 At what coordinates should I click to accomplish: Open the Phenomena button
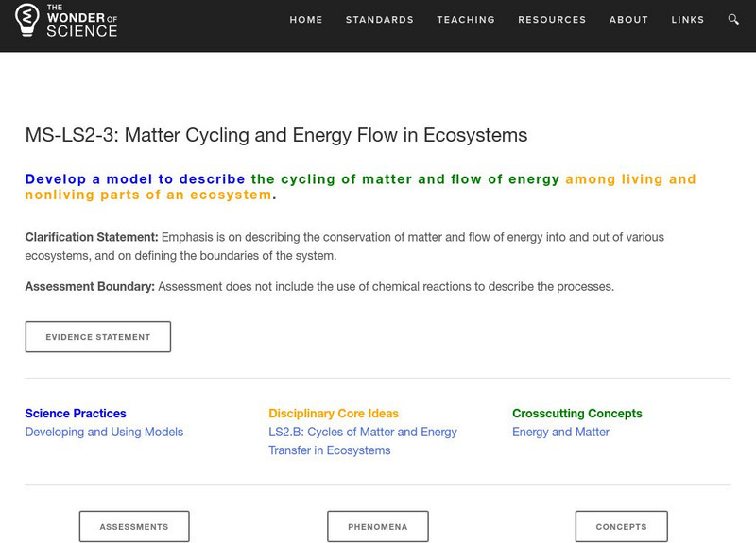pyautogui.click(x=378, y=527)
